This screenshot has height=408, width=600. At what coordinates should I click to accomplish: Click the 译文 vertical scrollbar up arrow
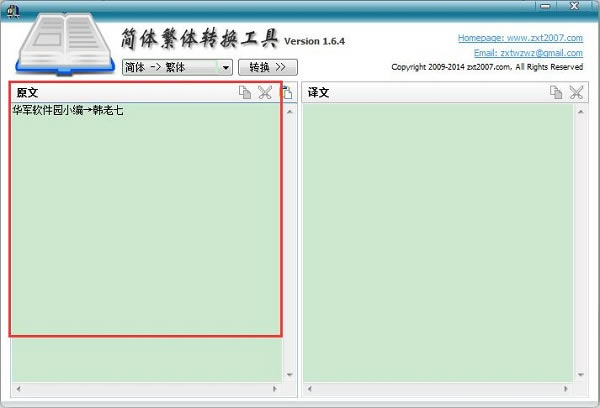581,111
